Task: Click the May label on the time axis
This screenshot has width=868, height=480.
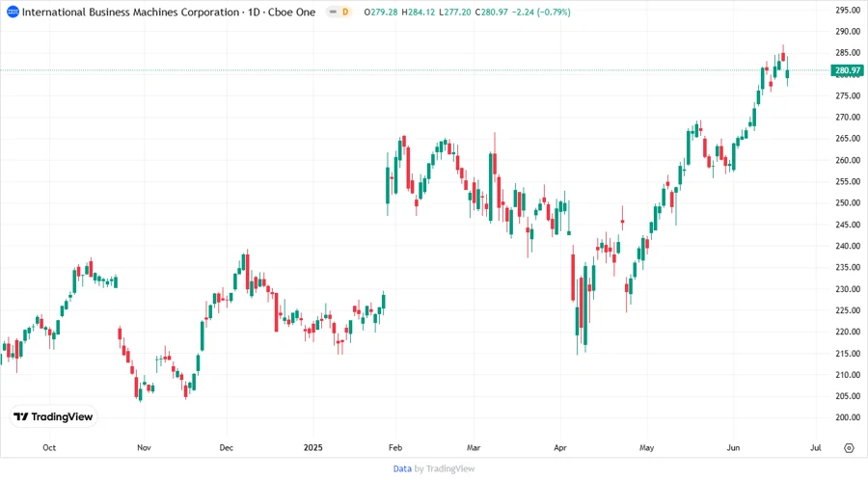Action: pyautogui.click(x=646, y=447)
